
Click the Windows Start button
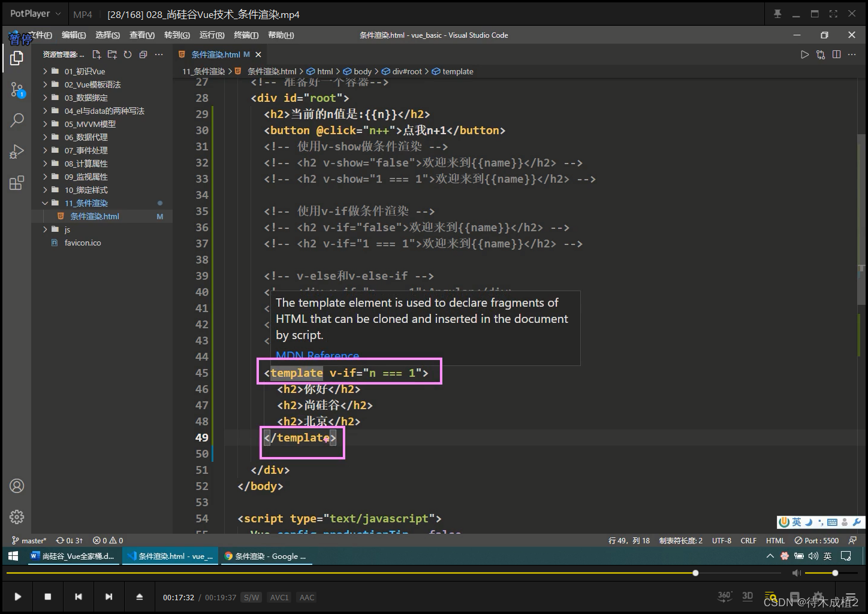(x=13, y=556)
